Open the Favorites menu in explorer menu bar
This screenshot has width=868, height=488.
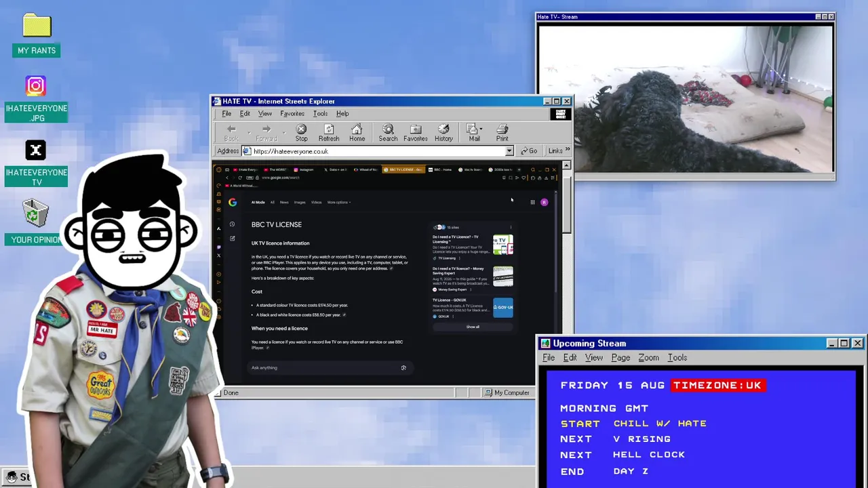[292, 114]
